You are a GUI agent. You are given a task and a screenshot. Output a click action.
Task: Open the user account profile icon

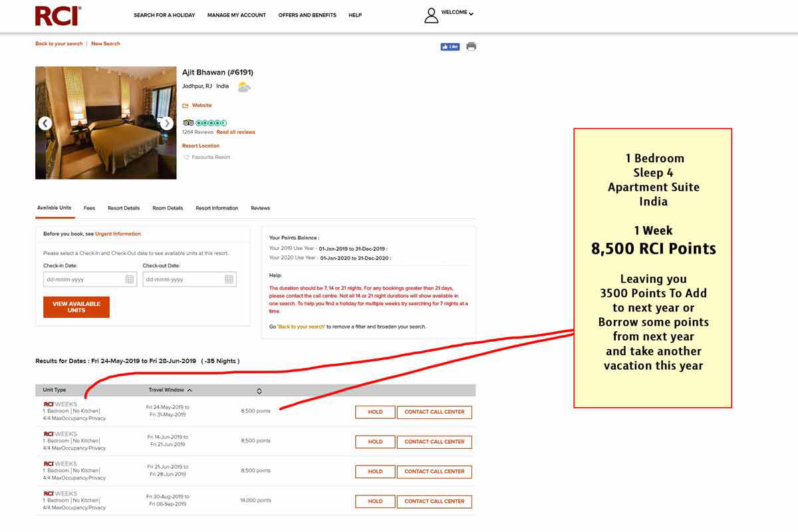432,15
